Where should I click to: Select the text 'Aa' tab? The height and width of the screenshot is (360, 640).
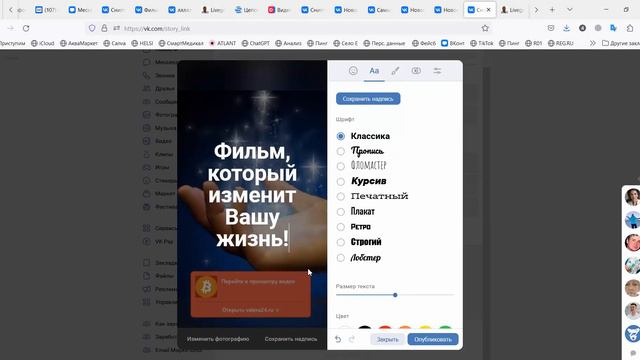point(374,71)
